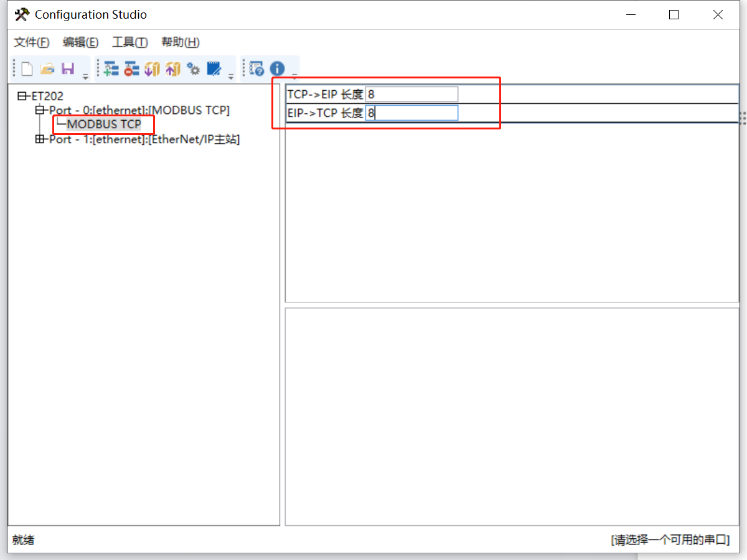Open tools toolbar overflow options arrow
Viewport: 747px width, 560px height.
(231, 76)
